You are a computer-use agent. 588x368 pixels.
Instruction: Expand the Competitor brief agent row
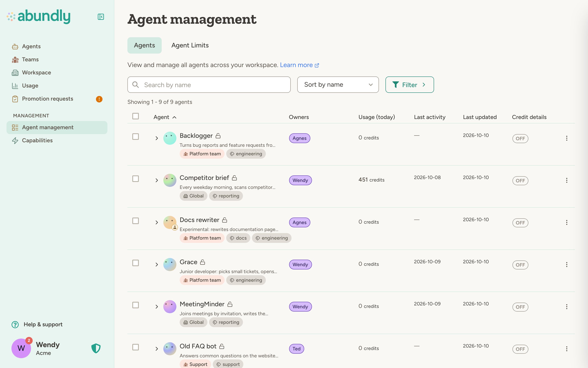157,180
